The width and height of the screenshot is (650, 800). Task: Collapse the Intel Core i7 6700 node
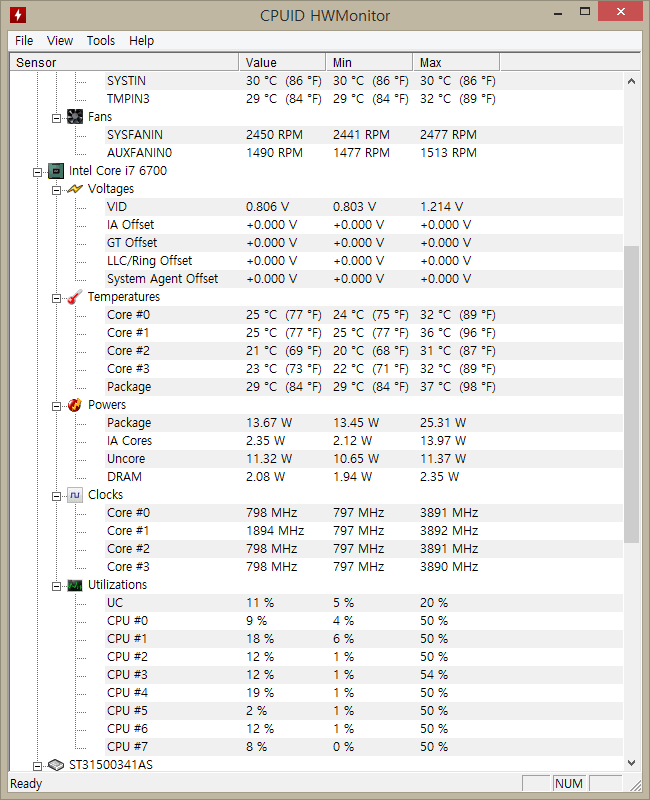(38, 171)
